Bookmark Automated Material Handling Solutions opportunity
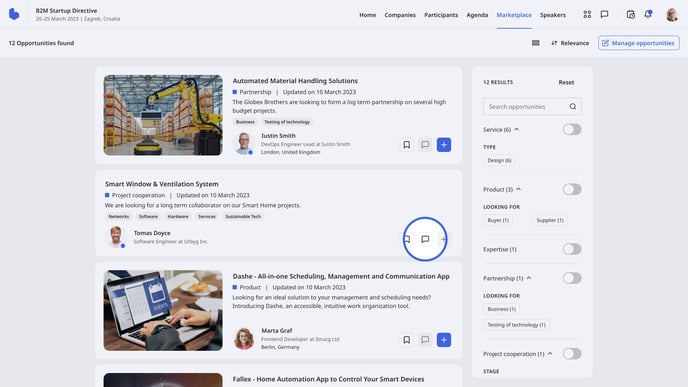The height and width of the screenshot is (387, 688). pyautogui.click(x=407, y=144)
